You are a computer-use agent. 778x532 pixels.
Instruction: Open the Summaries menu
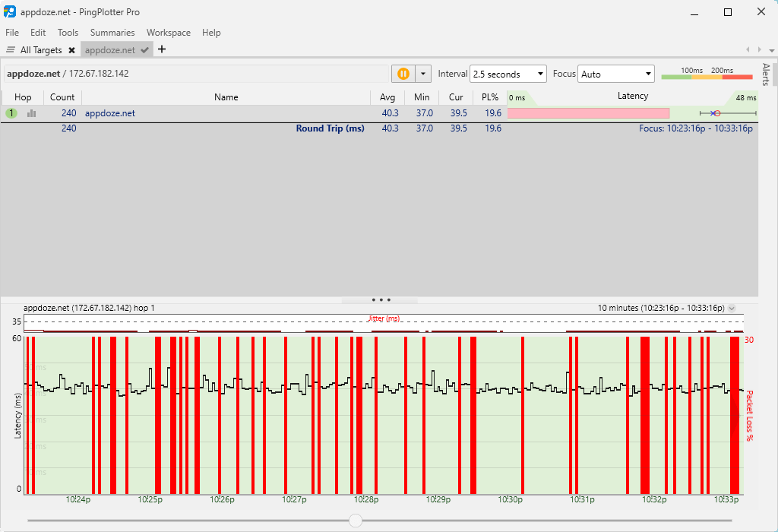coord(112,33)
